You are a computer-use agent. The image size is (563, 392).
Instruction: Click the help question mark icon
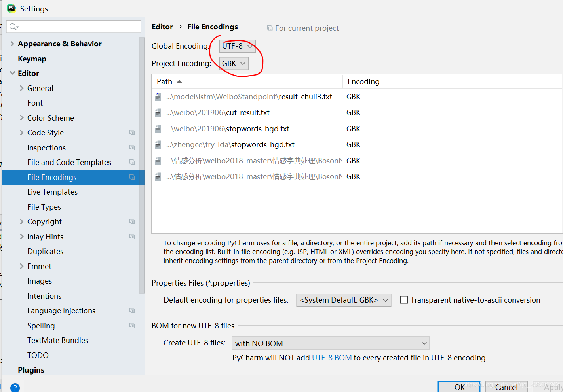15,388
